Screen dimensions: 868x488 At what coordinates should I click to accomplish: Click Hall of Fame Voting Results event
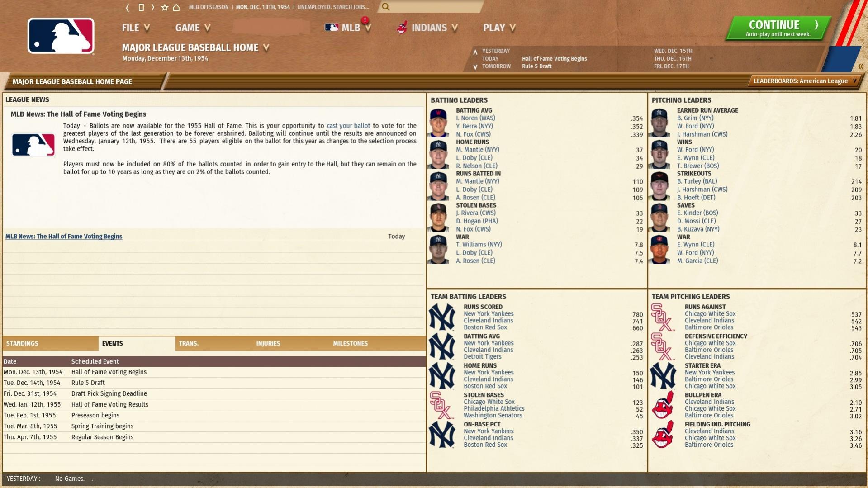(214, 405)
